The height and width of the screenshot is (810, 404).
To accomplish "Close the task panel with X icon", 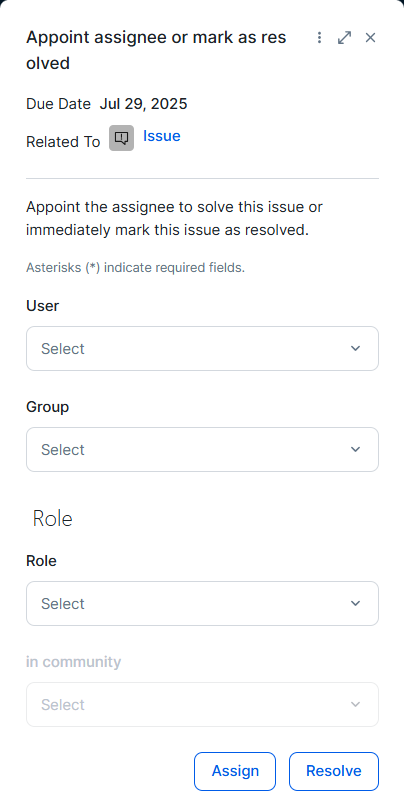I will [x=370, y=38].
